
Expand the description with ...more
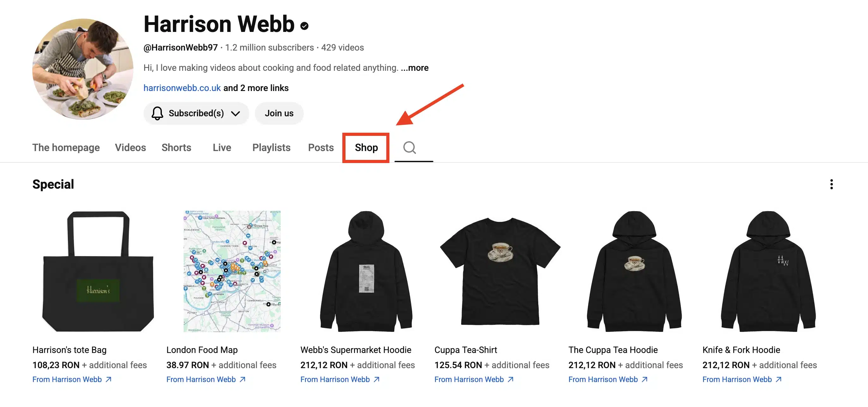point(414,67)
